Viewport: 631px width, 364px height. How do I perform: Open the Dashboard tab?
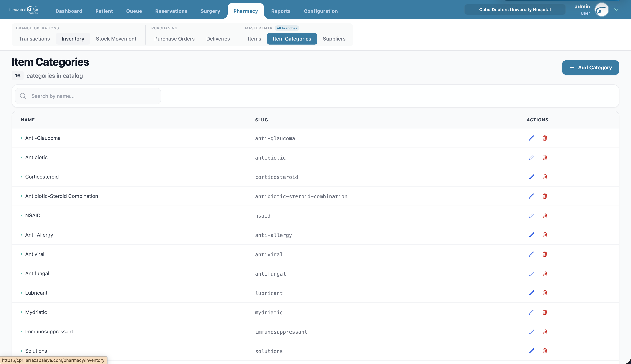69,11
